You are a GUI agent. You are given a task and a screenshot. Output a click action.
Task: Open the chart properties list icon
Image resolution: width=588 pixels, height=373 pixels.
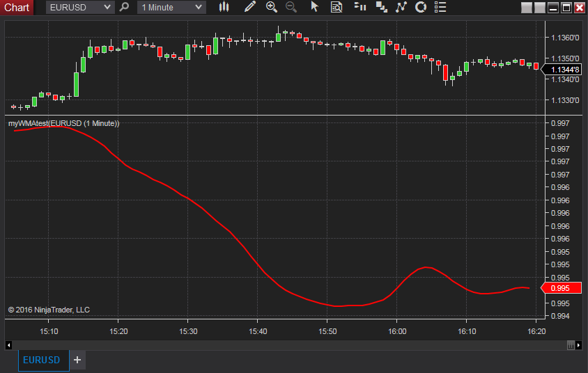(440, 7)
